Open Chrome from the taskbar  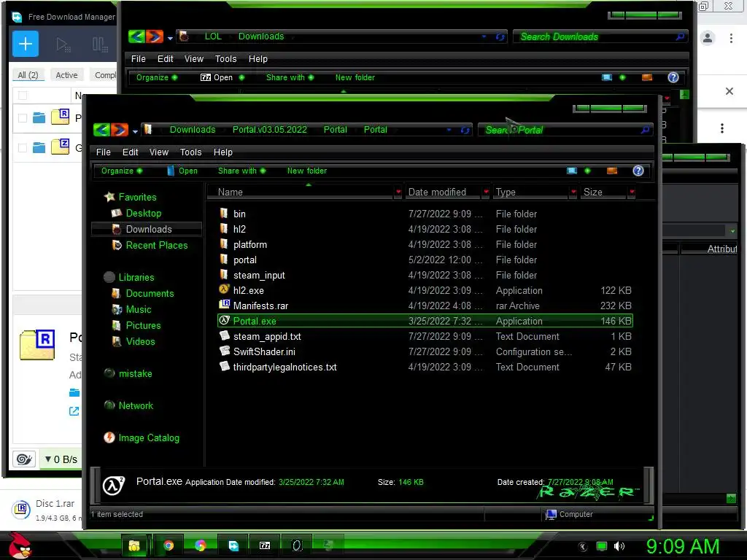[169, 545]
